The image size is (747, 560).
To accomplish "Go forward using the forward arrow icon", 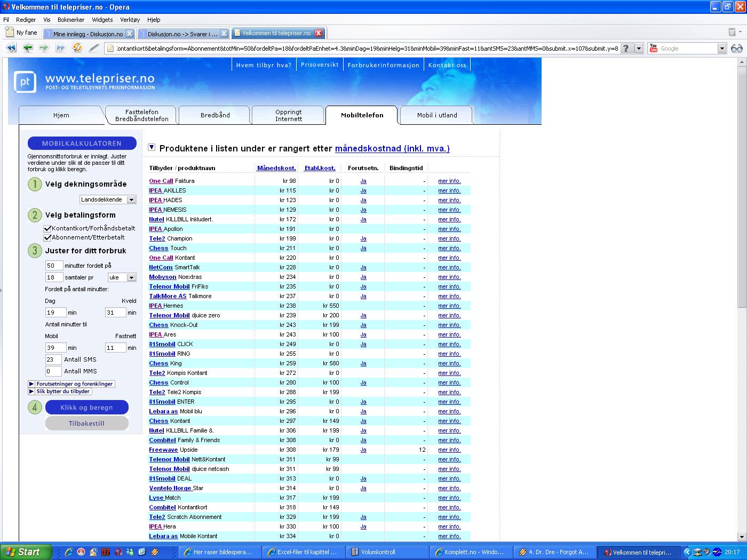I will (44, 48).
